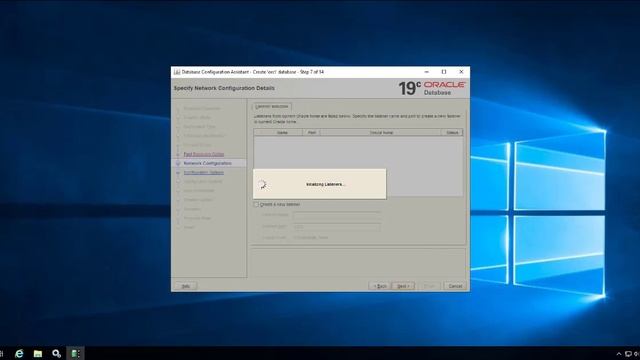The height and width of the screenshot is (360, 640).
Task: Jump to the Configuration Options step link
Action: point(203,173)
